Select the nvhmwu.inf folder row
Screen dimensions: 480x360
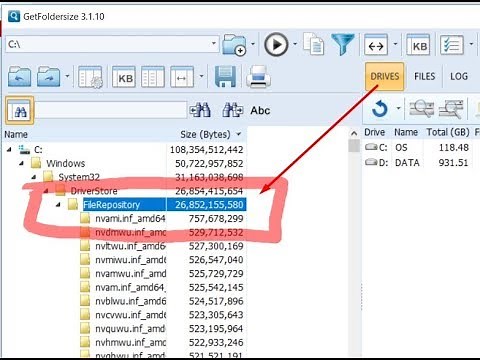click(130, 342)
